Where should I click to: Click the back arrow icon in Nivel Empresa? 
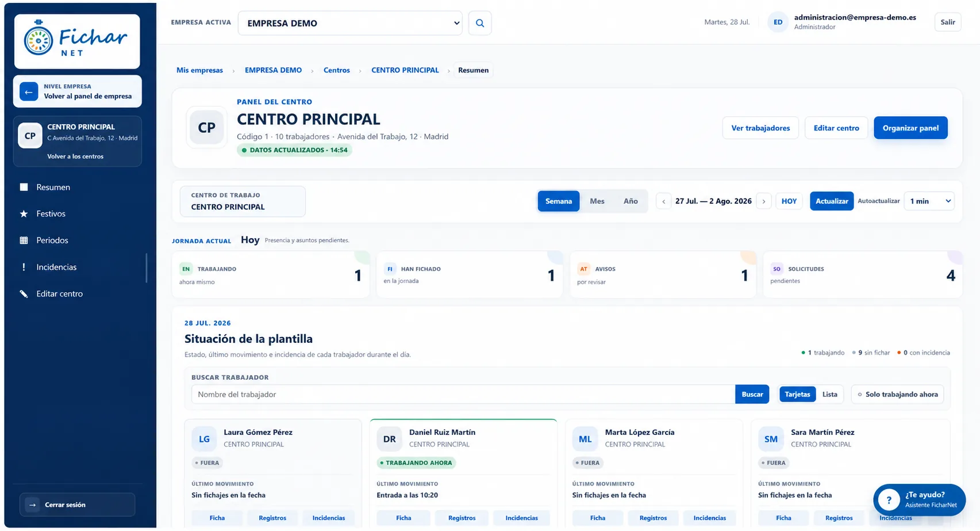29,91
